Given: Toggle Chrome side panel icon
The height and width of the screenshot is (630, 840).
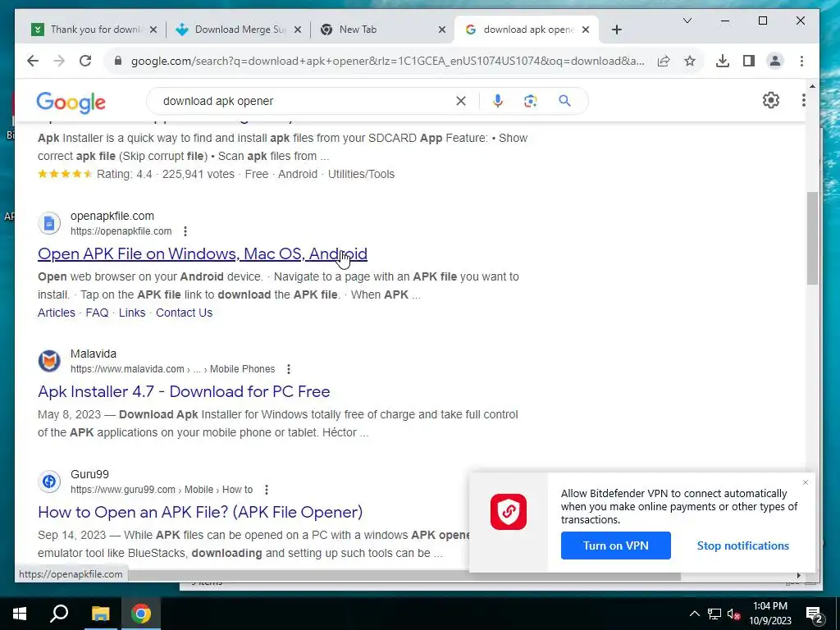Looking at the screenshot, I should pyautogui.click(x=749, y=61).
